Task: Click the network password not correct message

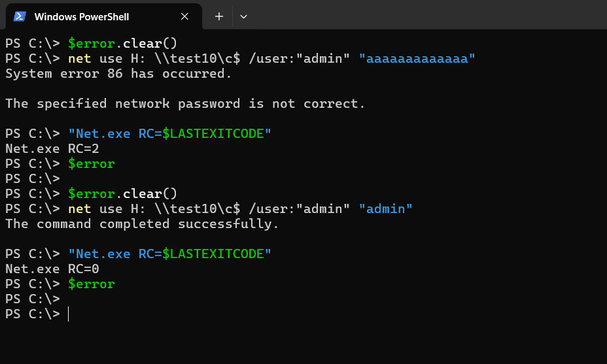Action: [185, 104]
